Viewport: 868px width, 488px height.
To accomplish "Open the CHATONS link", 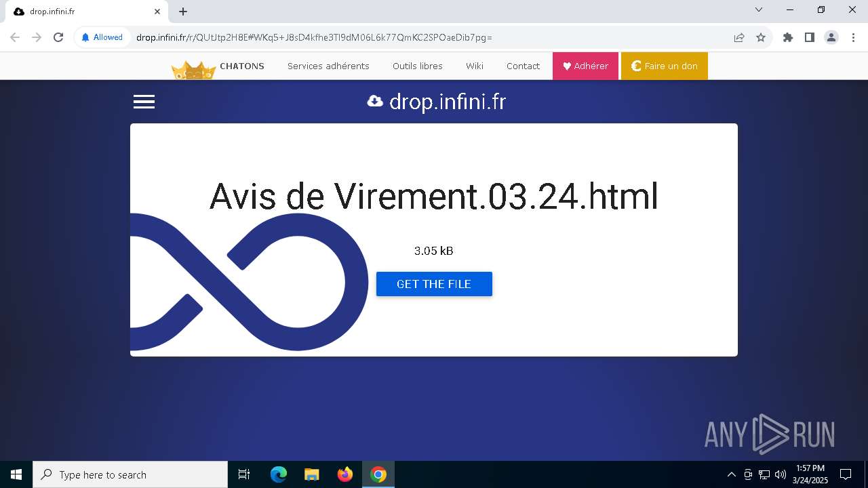I will point(242,66).
